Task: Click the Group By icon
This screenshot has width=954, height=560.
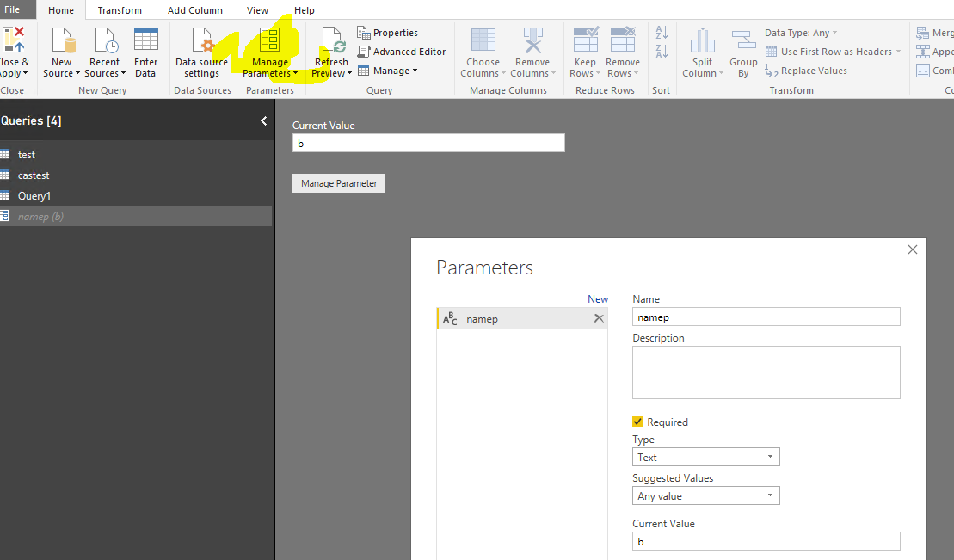Action: [x=743, y=40]
